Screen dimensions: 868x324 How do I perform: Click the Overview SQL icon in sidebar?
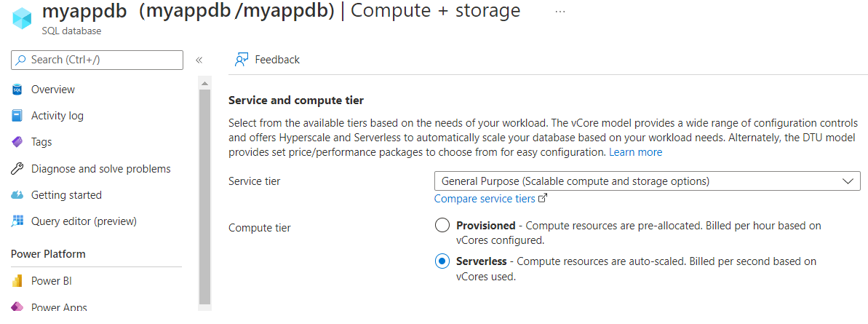coord(17,90)
